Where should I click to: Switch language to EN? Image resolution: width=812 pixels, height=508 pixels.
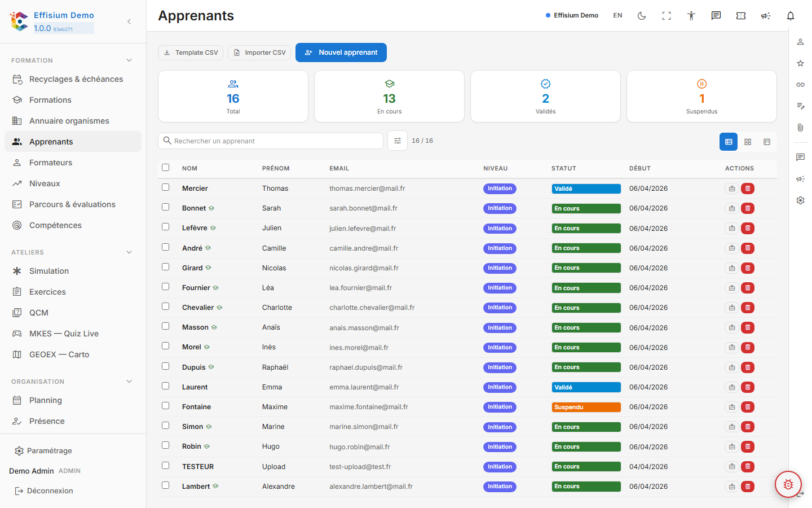point(618,16)
